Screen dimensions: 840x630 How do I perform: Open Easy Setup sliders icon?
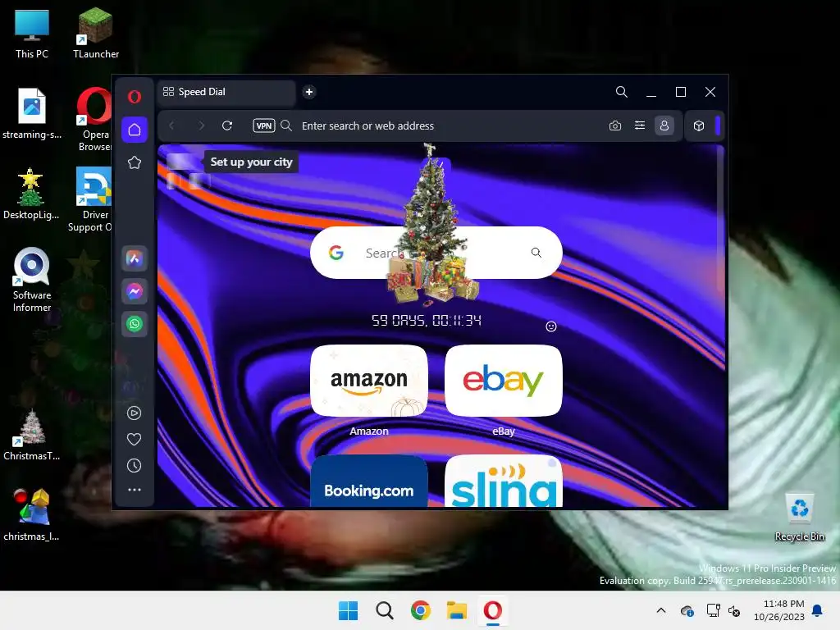tap(640, 126)
